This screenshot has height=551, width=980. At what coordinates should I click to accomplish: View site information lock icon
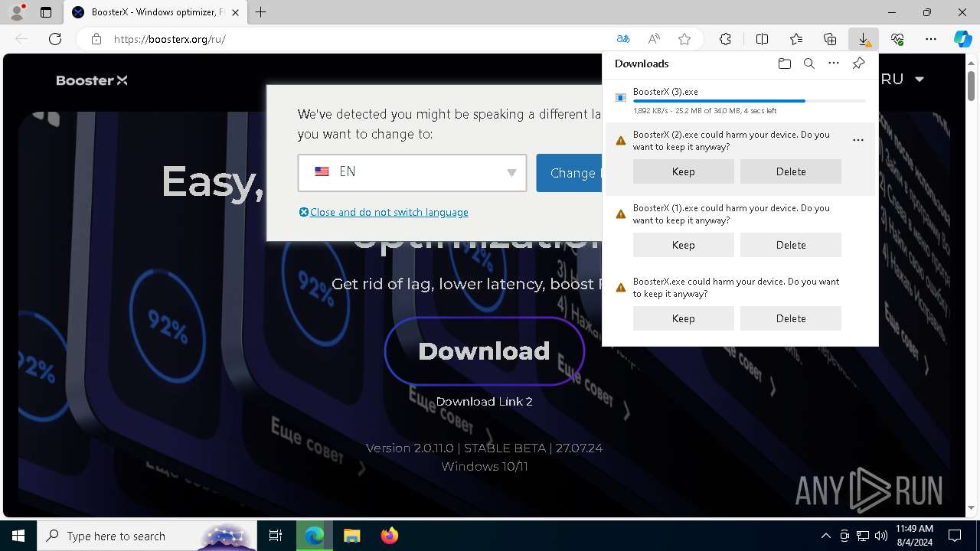point(96,39)
